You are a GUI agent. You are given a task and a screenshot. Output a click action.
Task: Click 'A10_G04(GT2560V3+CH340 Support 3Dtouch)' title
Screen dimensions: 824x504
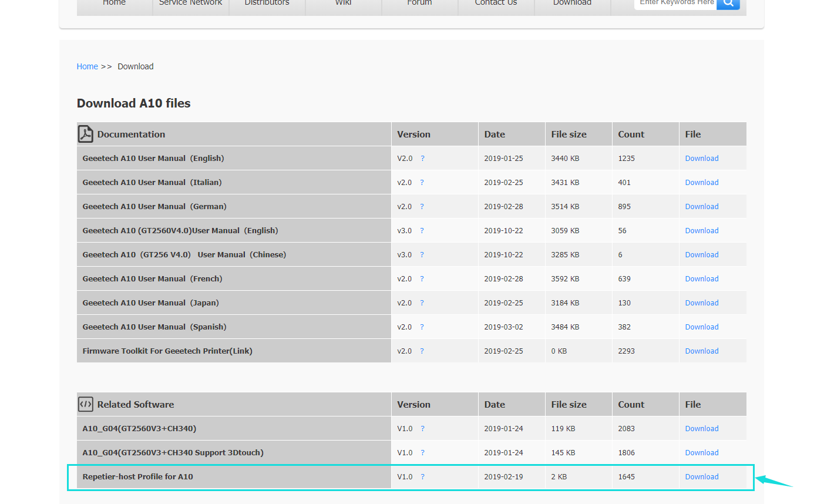pyautogui.click(x=173, y=453)
